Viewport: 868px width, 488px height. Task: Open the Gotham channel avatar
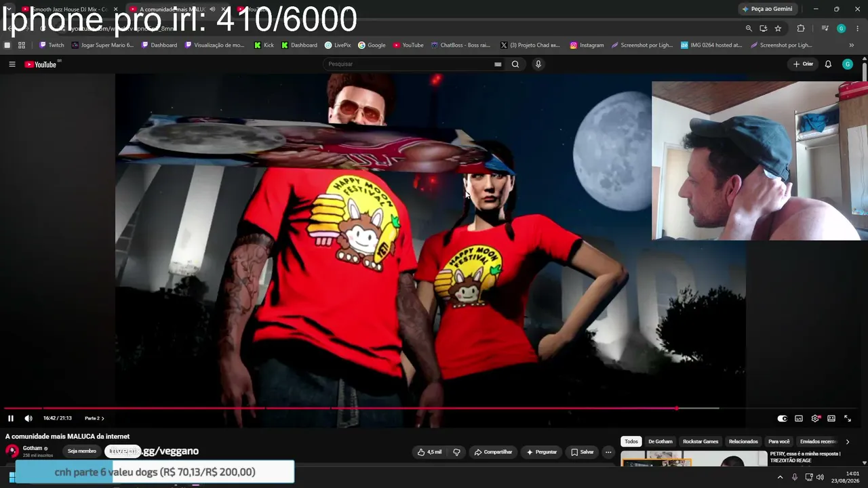tap(12, 451)
